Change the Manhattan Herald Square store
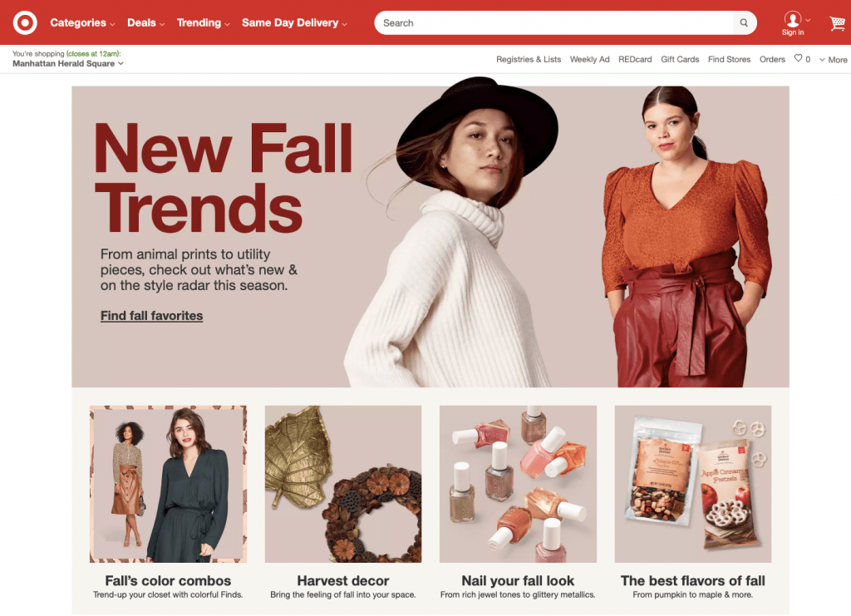 pos(68,63)
